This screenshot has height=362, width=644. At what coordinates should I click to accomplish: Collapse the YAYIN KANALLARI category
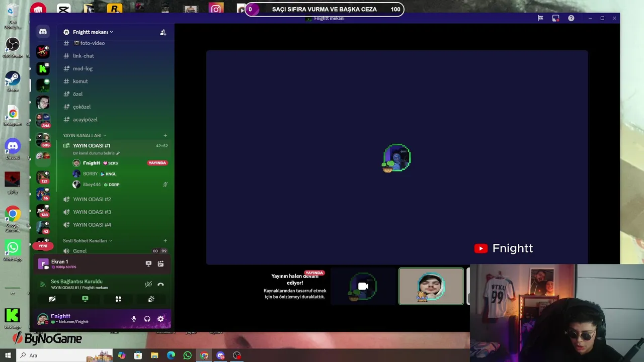pos(85,136)
